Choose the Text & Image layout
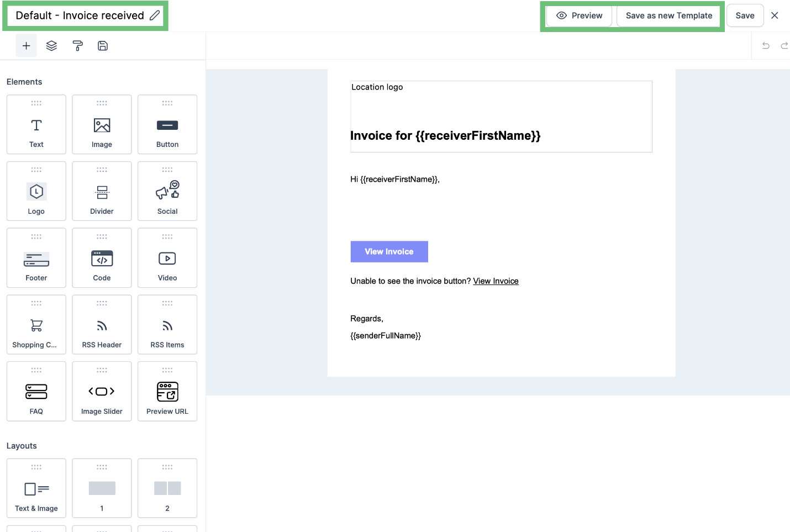 click(x=36, y=488)
